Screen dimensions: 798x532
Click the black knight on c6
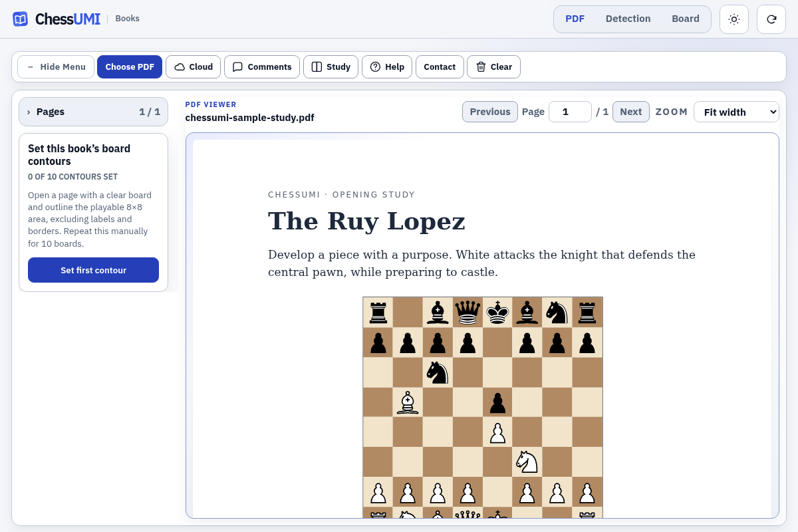438,372
